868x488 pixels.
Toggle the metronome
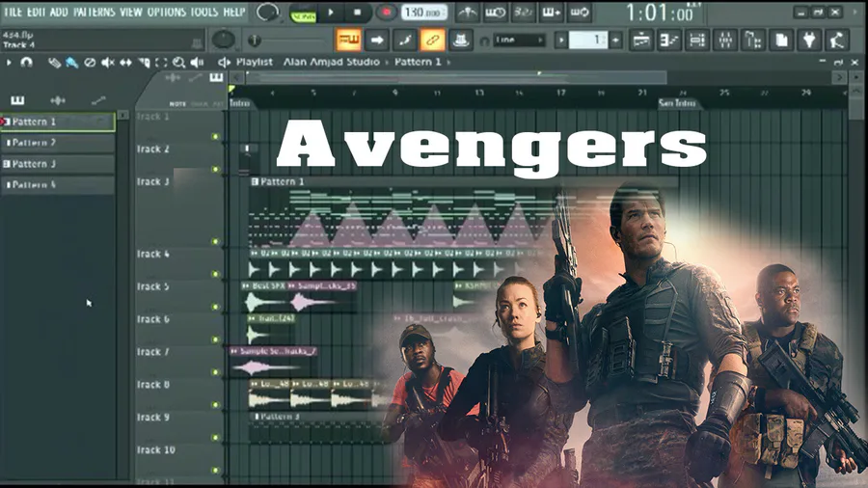[x=468, y=13]
